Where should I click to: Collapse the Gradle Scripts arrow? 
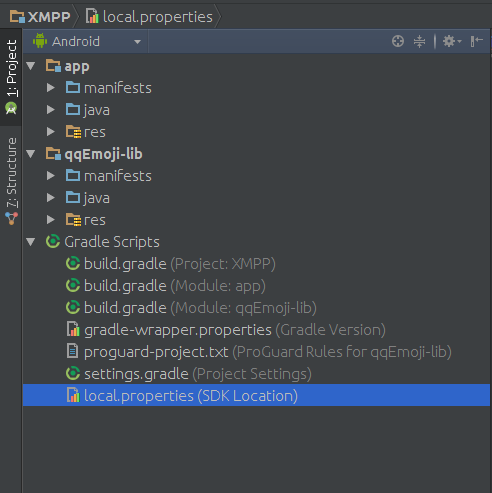click(x=31, y=242)
